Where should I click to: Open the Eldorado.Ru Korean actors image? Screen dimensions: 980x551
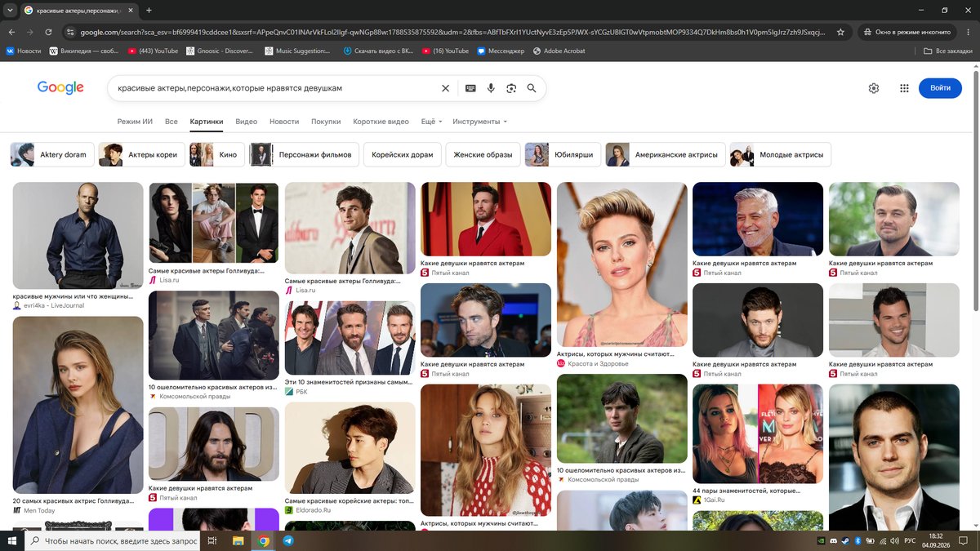click(x=350, y=448)
